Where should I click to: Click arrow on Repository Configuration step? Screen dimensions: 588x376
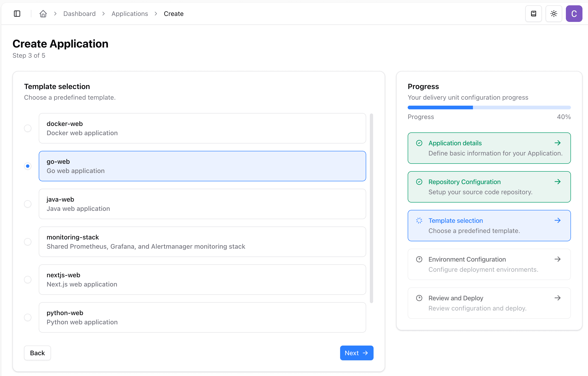(x=558, y=182)
